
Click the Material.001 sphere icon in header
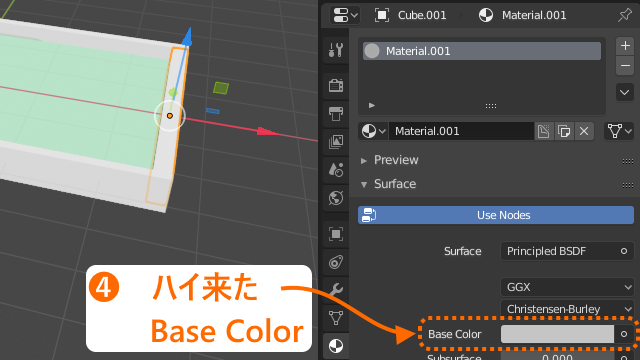pos(486,15)
